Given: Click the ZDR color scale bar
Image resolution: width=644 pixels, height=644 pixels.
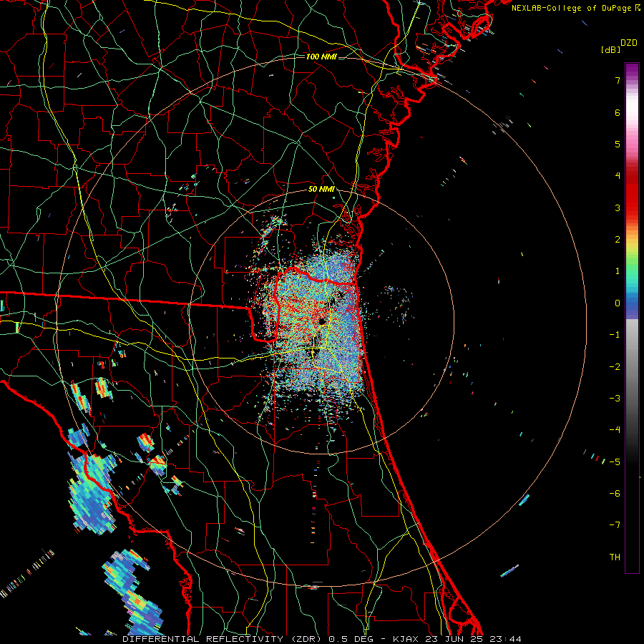Looking at the screenshot, I should (x=632, y=318).
